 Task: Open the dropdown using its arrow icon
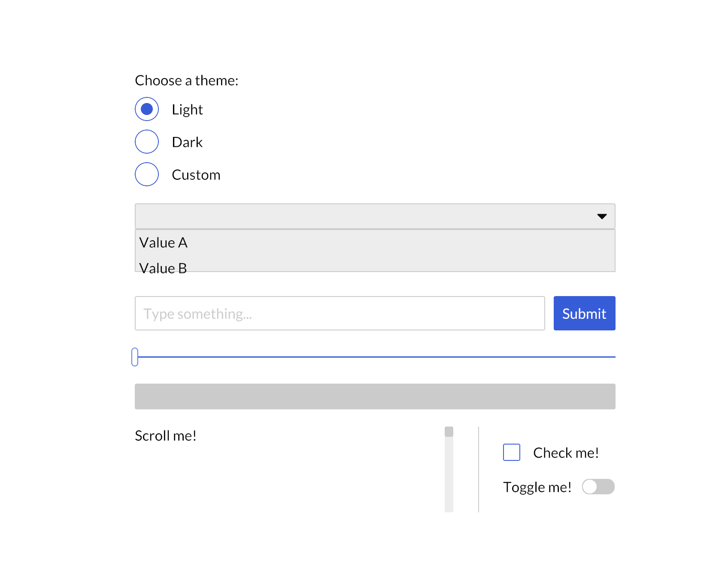pos(603,216)
